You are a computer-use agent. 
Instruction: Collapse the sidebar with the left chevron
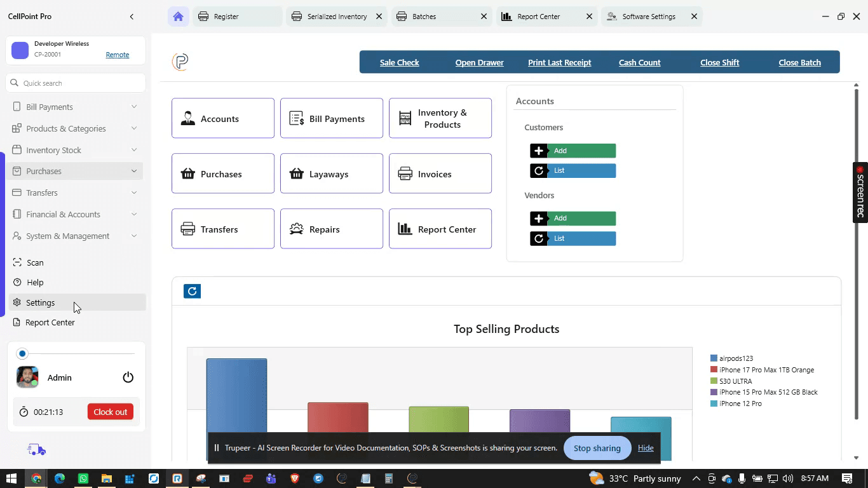click(132, 17)
